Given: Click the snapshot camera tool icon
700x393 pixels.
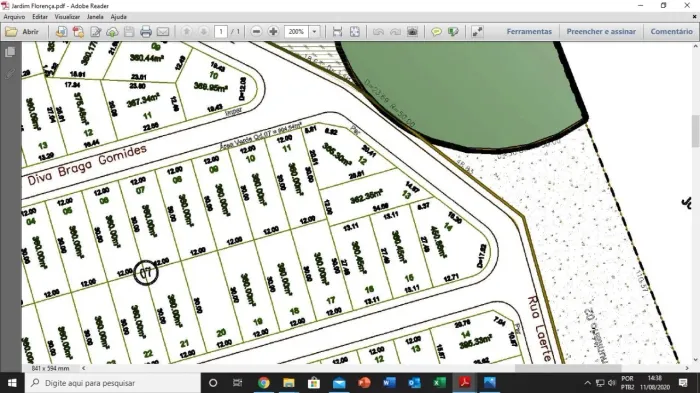Looking at the screenshot, I should tap(412, 32).
